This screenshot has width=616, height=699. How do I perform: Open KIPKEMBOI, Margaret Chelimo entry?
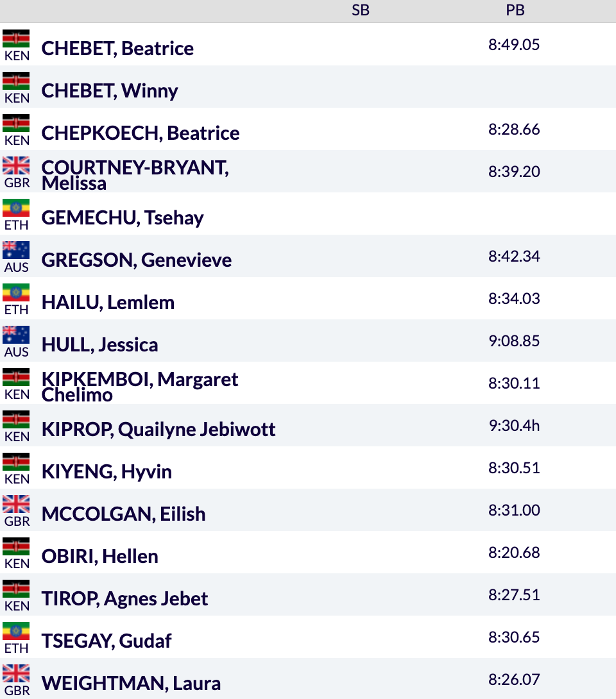[140, 387]
